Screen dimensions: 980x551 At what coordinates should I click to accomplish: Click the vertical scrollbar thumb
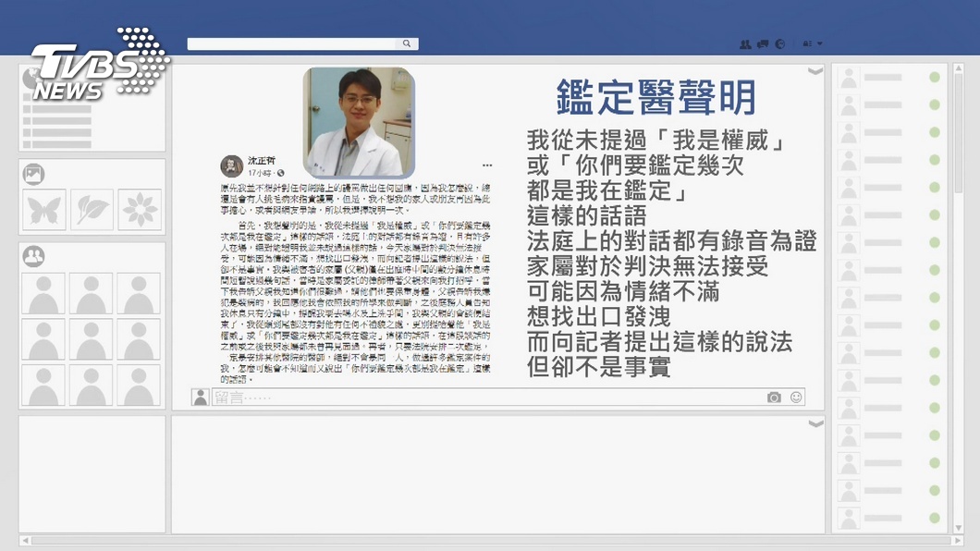959,133
